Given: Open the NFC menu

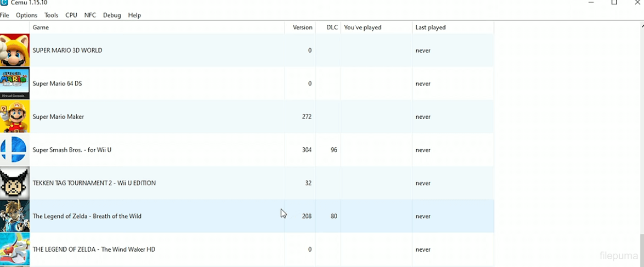Looking at the screenshot, I should coord(90,15).
